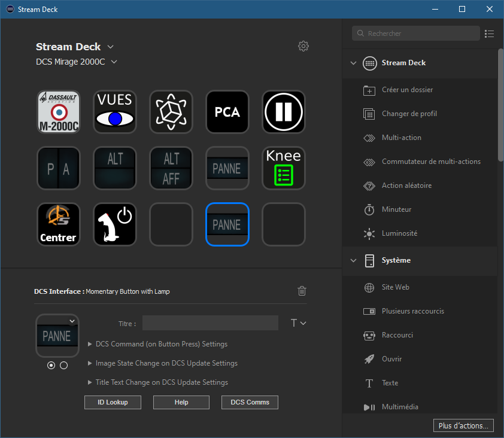504x438 pixels.
Task: Click the actions list vertical scrollbar
Action: (x=500, y=105)
